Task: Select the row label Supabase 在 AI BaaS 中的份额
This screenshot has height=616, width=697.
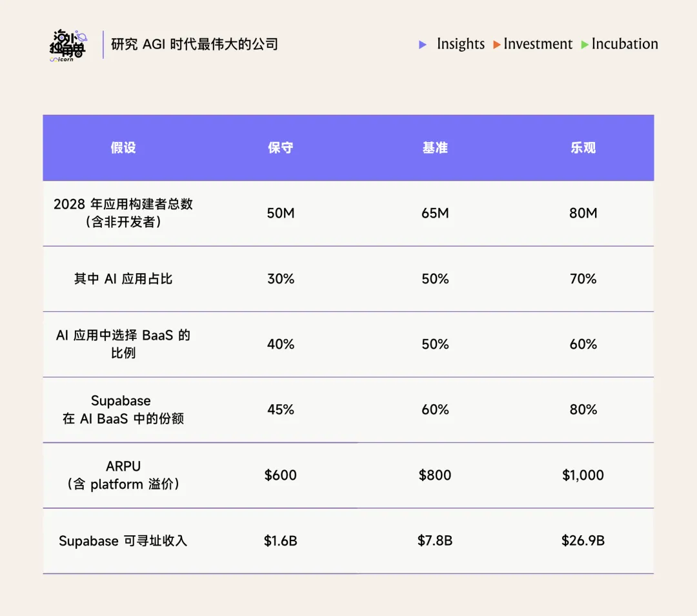Action: point(123,409)
